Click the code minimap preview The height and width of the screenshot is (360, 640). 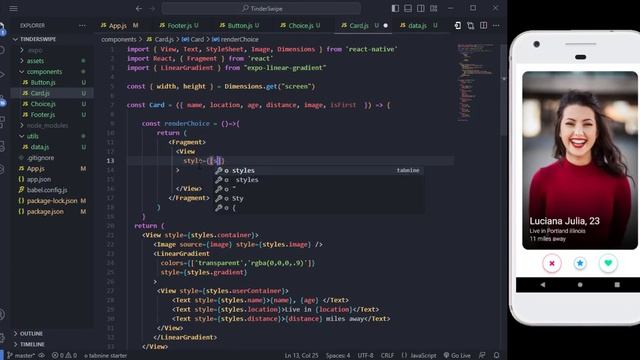476,82
